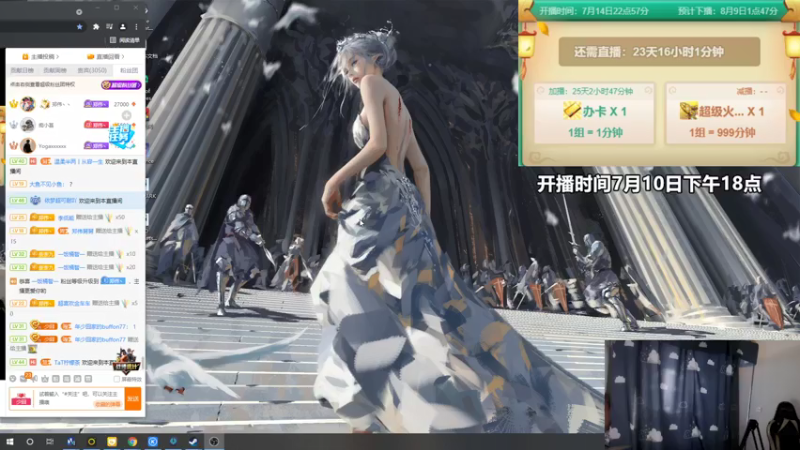Click the orange 发送 send button
This screenshot has width=800, height=450.
coord(133,398)
